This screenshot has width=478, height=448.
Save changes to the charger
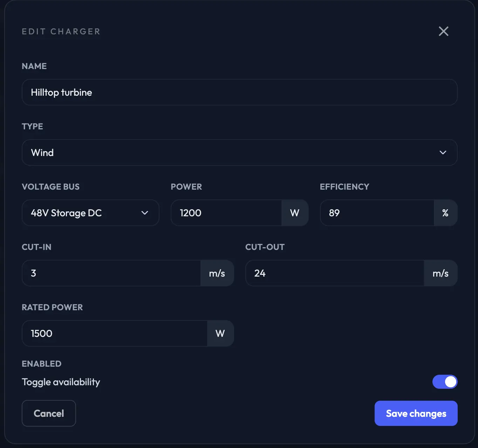coord(416,413)
